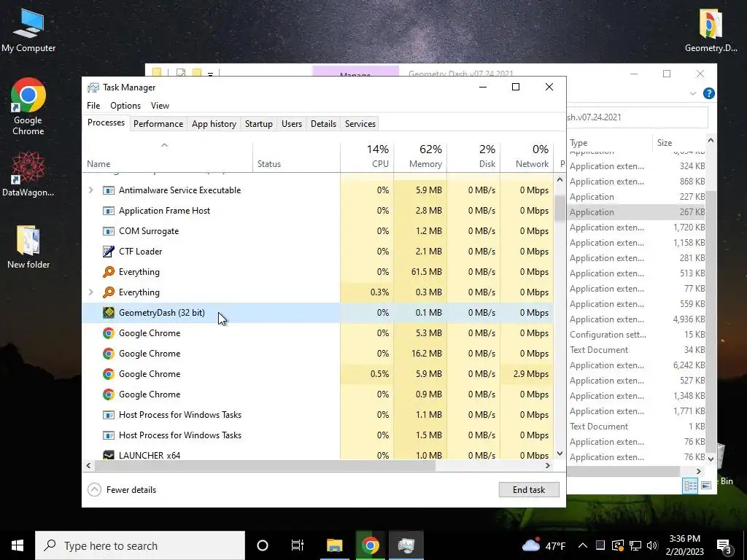Click the Explorer address bar field
Viewport: 747px width, 560px height.
pos(636,117)
